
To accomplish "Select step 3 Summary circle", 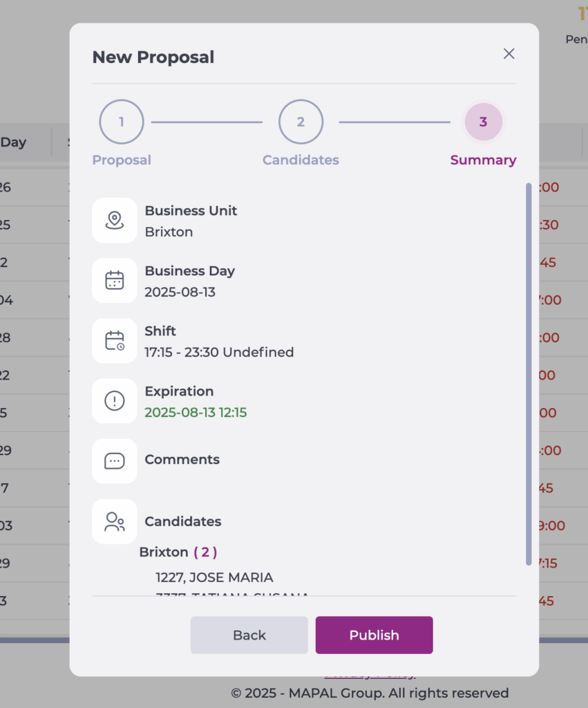I will [483, 122].
